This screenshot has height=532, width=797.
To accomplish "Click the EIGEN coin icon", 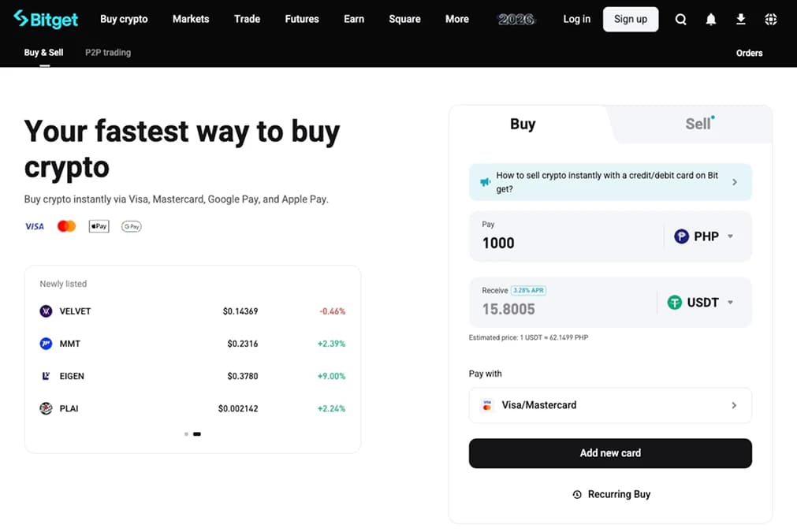I will pyautogui.click(x=46, y=376).
